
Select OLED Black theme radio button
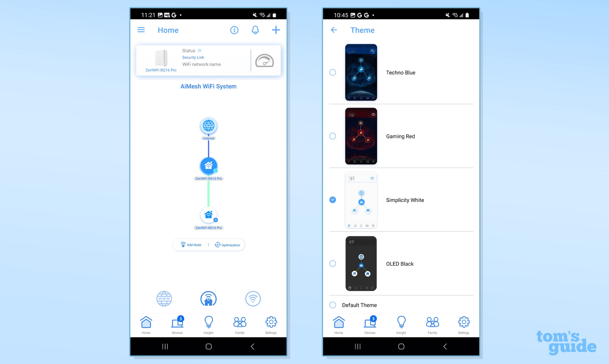(x=333, y=264)
